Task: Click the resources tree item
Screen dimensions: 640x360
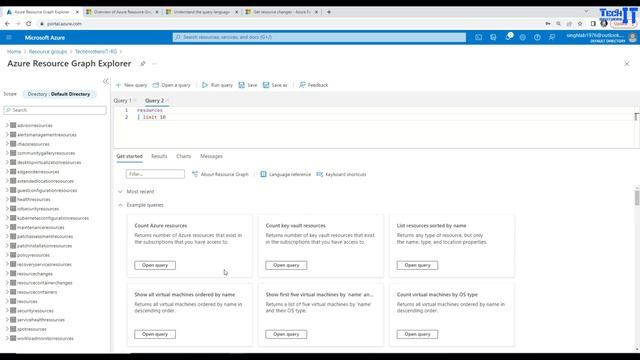Action: click(27, 301)
